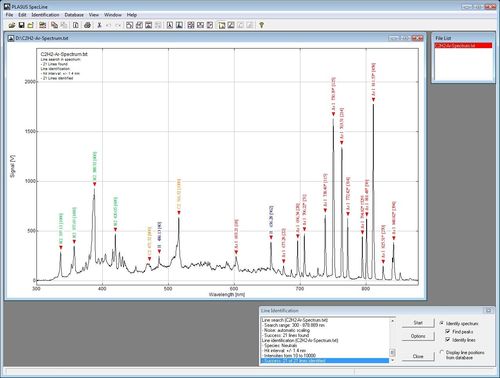Image resolution: width=500 pixels, height=378 pixels.
Task: Click the Start button in Line Identification
Action: pyautogui.click(x=418, y=323)
